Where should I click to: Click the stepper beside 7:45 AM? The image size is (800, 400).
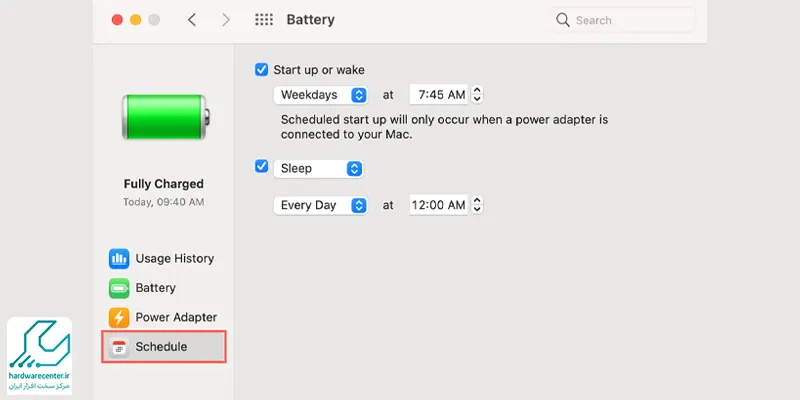[x=477, y=96]
